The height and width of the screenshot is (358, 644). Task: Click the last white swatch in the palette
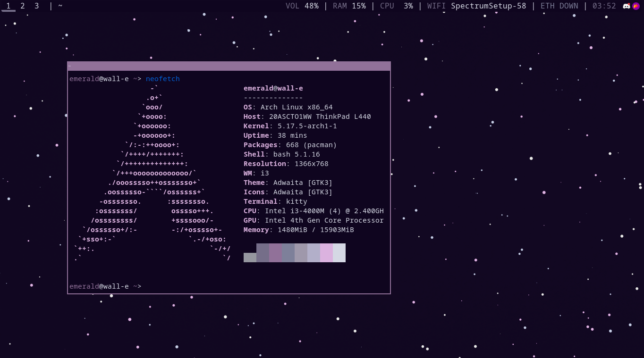click(x=339, y=252)
